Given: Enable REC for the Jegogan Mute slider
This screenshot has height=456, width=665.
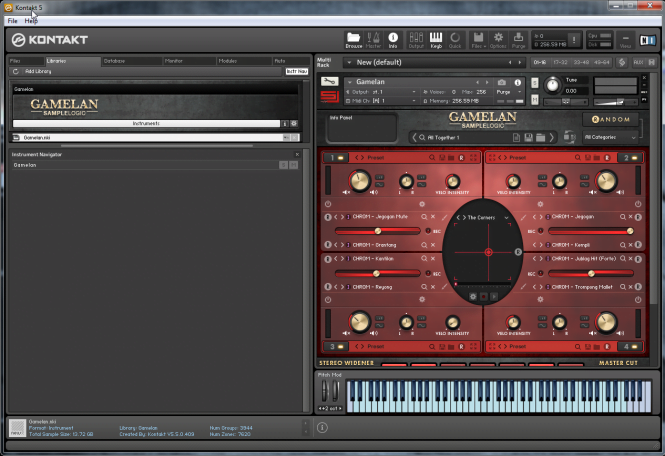Looking at the screenshot, I should (x=428, y=231).
